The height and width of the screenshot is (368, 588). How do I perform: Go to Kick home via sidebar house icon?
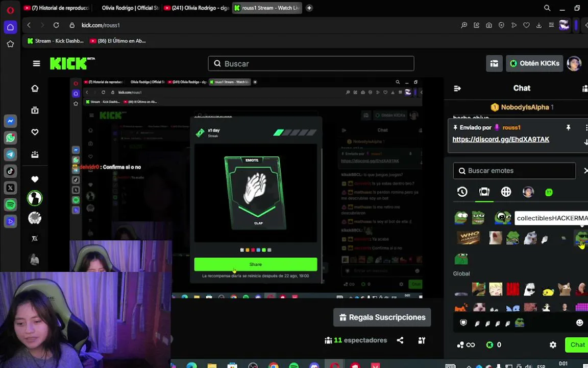[35, 88]
